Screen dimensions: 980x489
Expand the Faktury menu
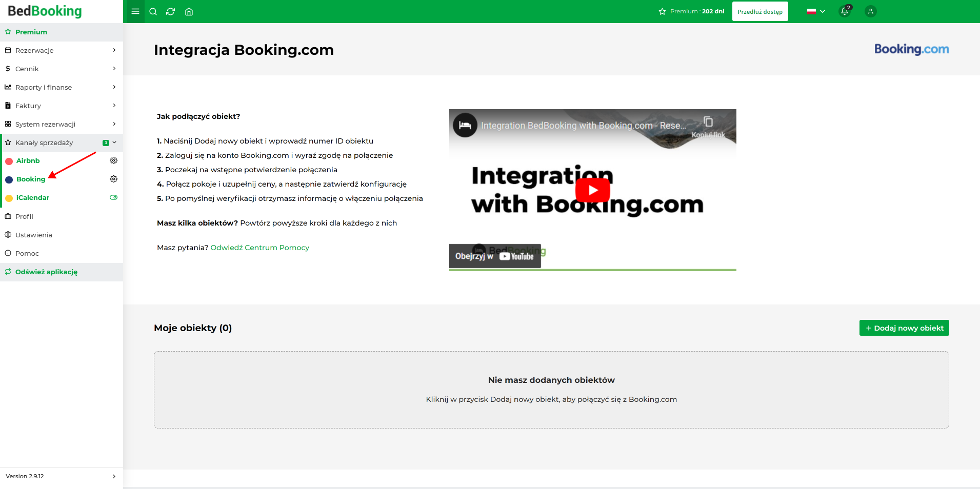tap(62, 106)
